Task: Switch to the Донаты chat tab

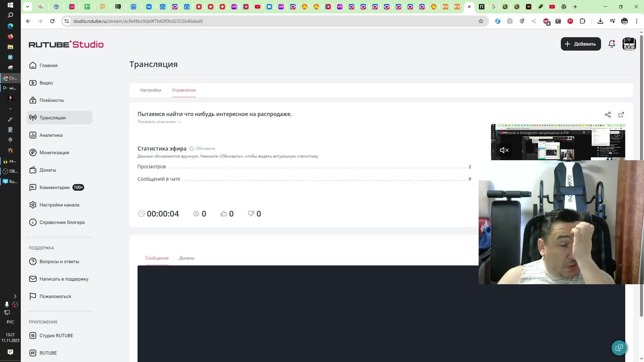Action: [186, 258]
